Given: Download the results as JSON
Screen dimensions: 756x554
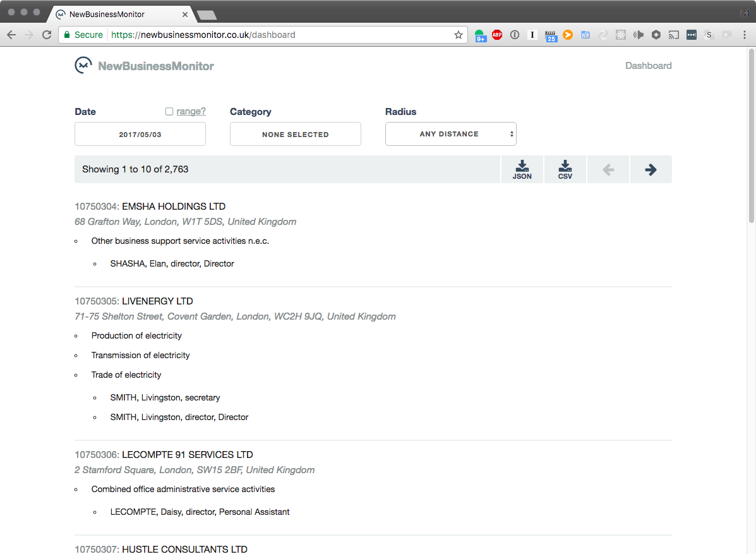Looking at the screenshot, I should point(522,169).
